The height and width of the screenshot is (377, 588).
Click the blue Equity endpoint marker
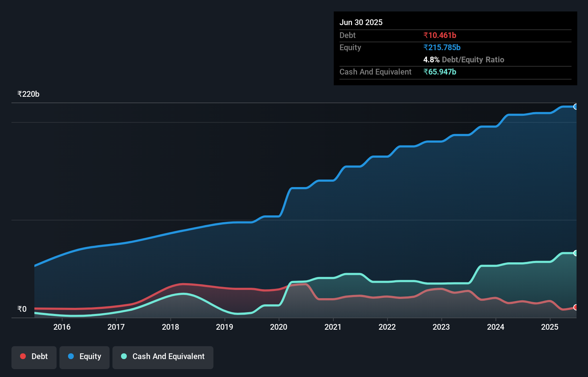(575, 107)
